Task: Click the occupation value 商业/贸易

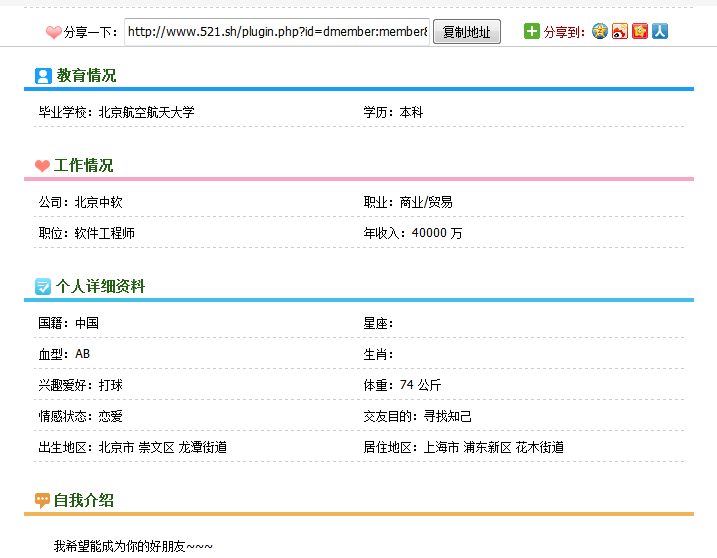Action: 426,202
